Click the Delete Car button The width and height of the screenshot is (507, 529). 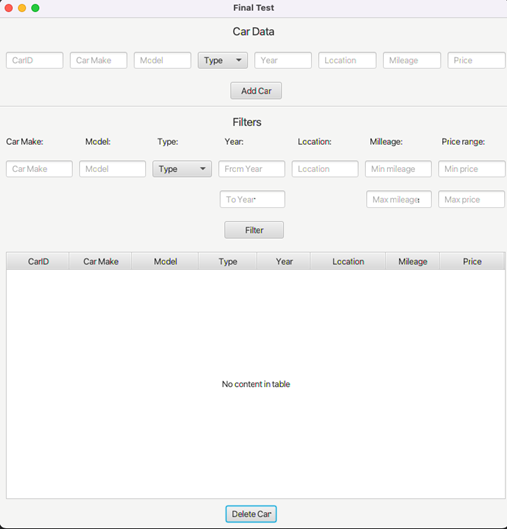251,514
